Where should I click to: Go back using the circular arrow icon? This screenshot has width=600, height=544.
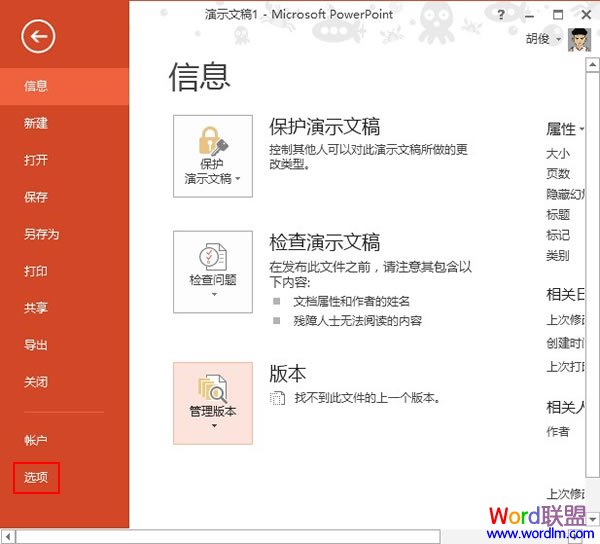38,37
